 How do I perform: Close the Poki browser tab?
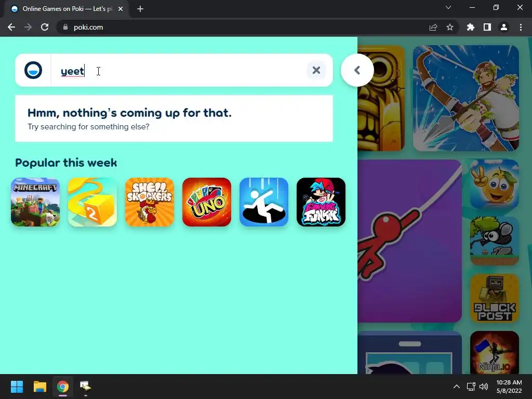pyautogui.click(x=121, y=9)
